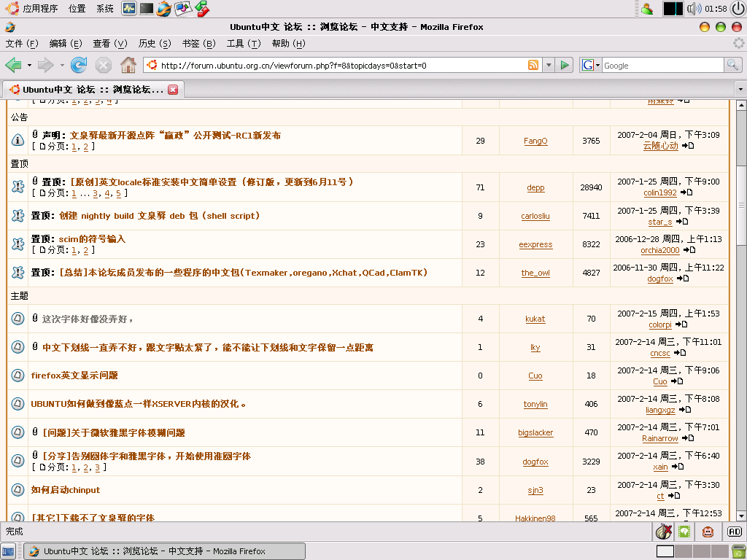Open the 历史 (S) menu

[x=155, y=43]
